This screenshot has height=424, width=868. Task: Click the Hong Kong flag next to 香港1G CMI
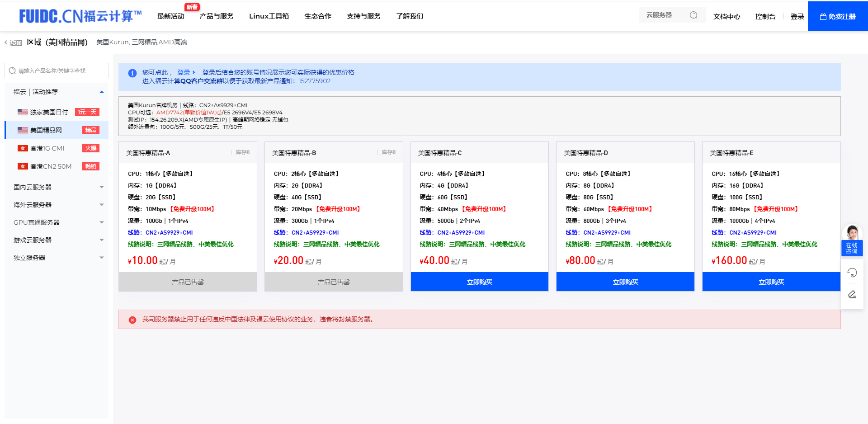23,148
